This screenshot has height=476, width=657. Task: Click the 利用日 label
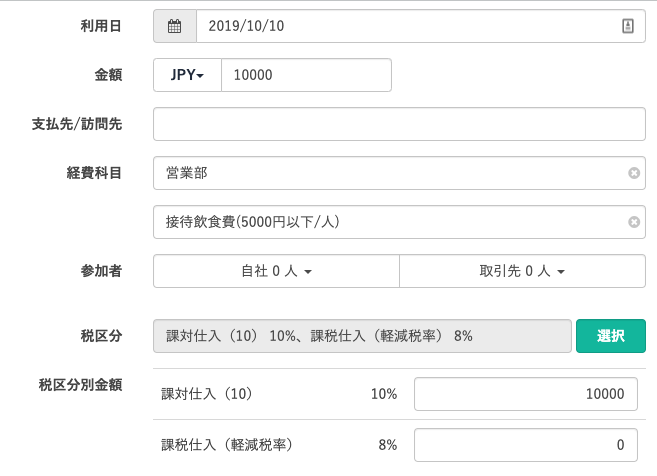click(x=101, y=27)
